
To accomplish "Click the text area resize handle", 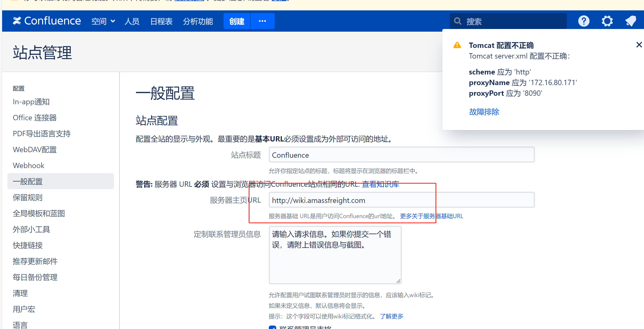I will 398,281.
